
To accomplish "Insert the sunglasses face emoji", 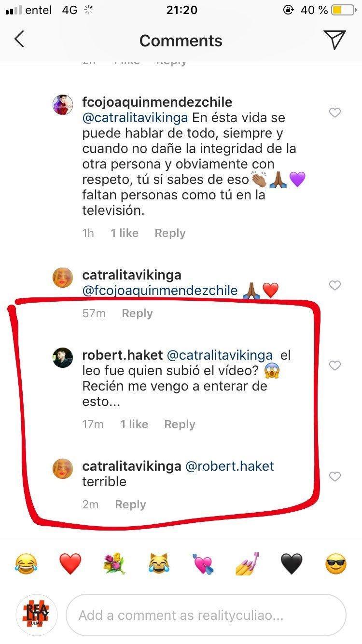I will (x=336, y=564).
